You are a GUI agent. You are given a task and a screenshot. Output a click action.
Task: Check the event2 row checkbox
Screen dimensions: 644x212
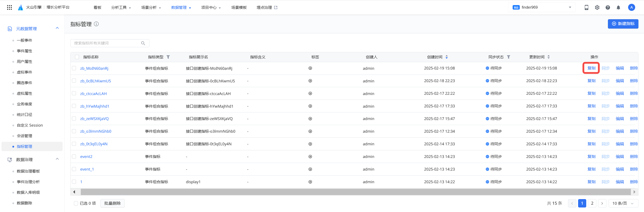coord(74,156)
